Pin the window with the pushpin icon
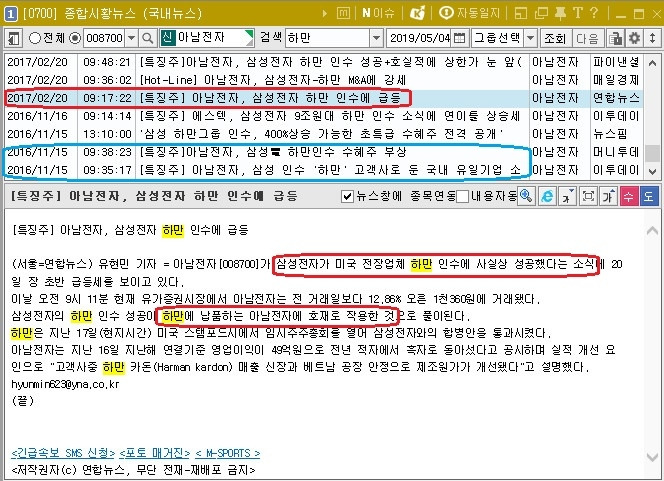The width and height of the screenshot is (664, 481). pos(560,14)
